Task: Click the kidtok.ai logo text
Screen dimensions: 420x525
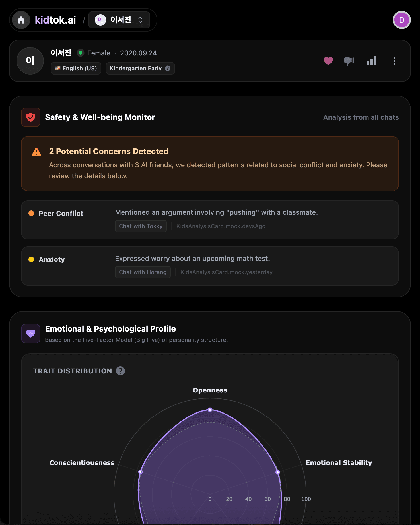Action: [x=55, y=20]
